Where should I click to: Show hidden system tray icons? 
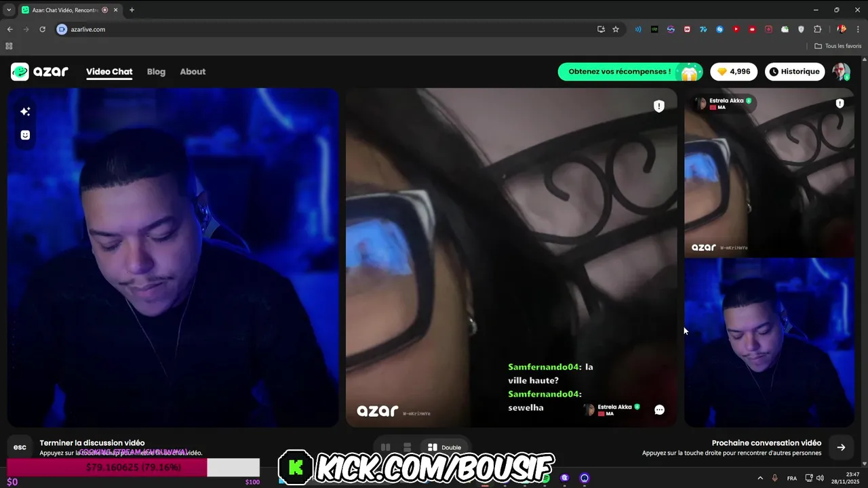[x=760, y=479]
